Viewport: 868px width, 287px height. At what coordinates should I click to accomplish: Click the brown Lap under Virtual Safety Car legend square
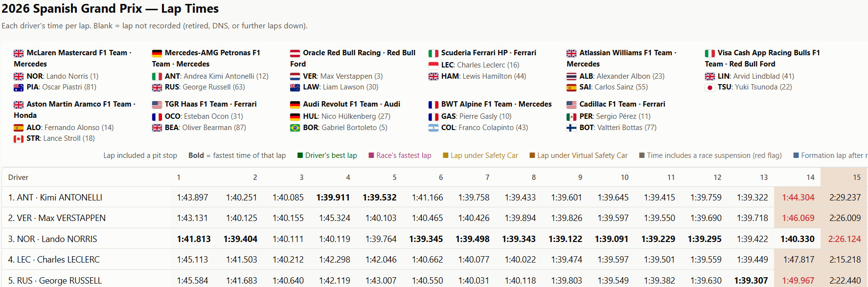coord(532,155)
